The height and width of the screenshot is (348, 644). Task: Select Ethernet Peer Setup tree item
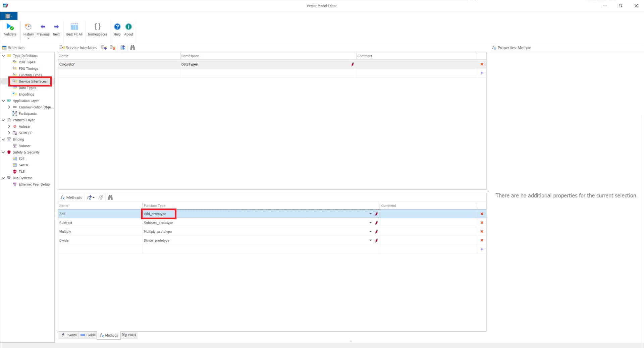click(x=34, y=184)
